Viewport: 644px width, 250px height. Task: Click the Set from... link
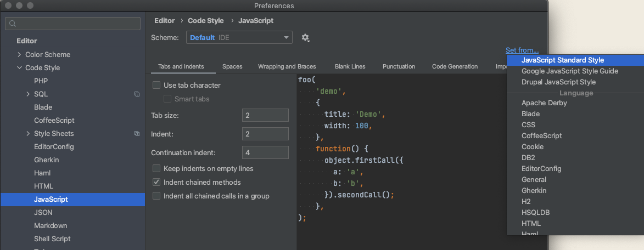pyautogui.click(x=522, y=50)
